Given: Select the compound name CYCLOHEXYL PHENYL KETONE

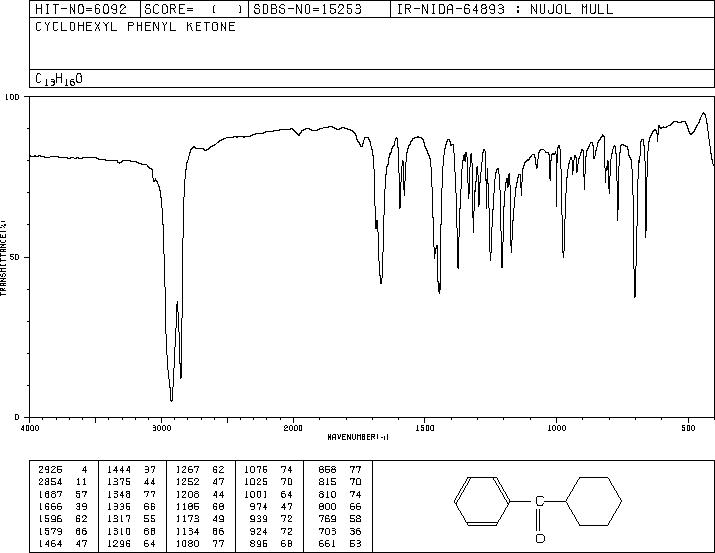Looking at the screenshot, I should (x=135, y=26).
